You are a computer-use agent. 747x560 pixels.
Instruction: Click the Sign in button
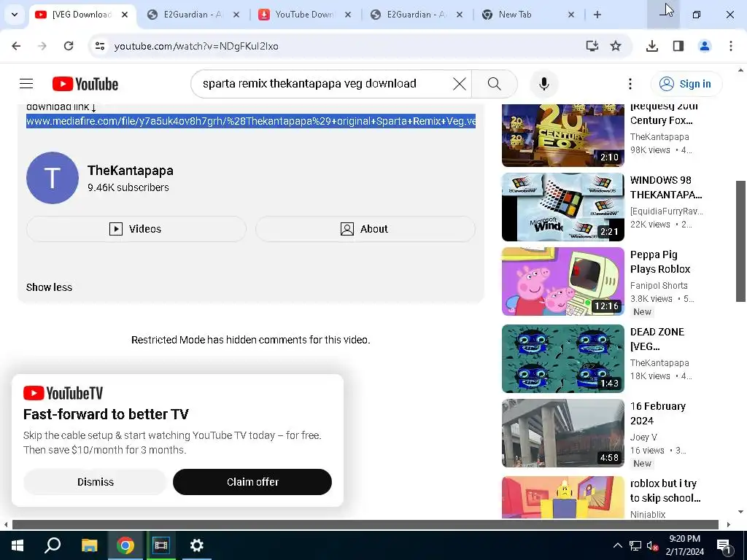pyautogui.click(x=686, y=84)
